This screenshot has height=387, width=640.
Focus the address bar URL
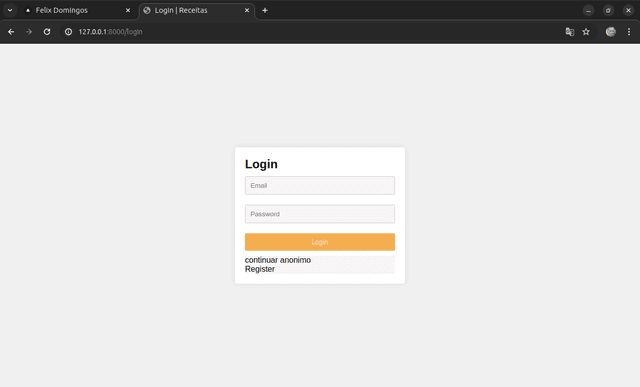(110, 32)
